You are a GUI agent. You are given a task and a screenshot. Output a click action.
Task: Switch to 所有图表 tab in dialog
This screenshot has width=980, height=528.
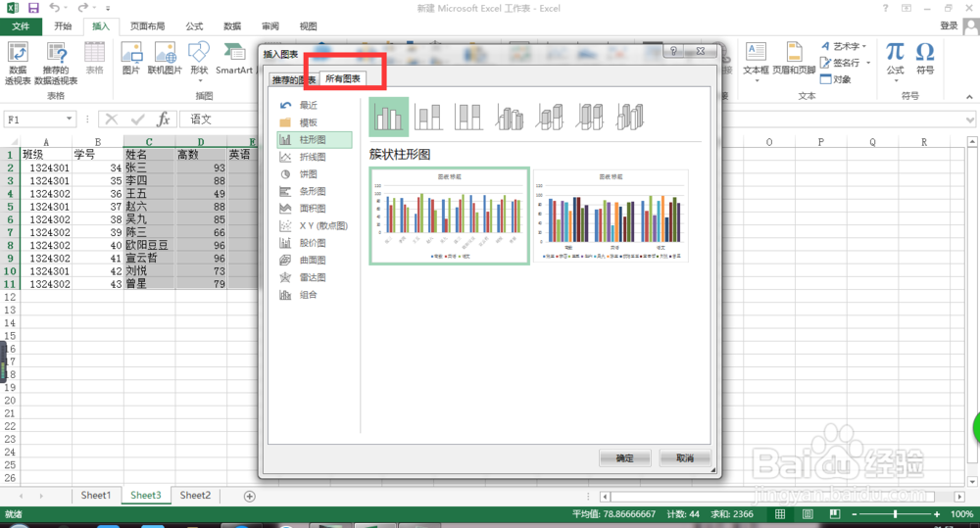[342, 78]
